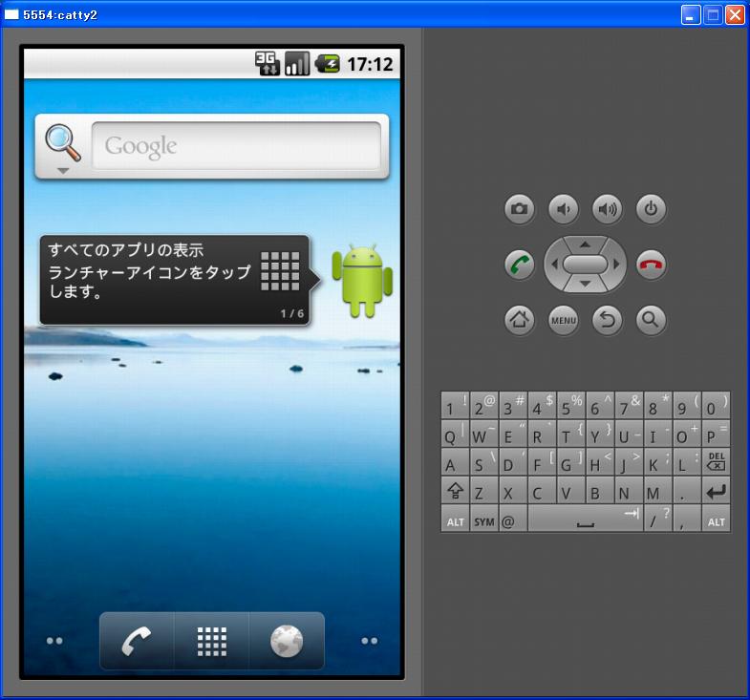Open the phone dialer from dock
This screenshot has height=700, width=750.
(137, 642)
